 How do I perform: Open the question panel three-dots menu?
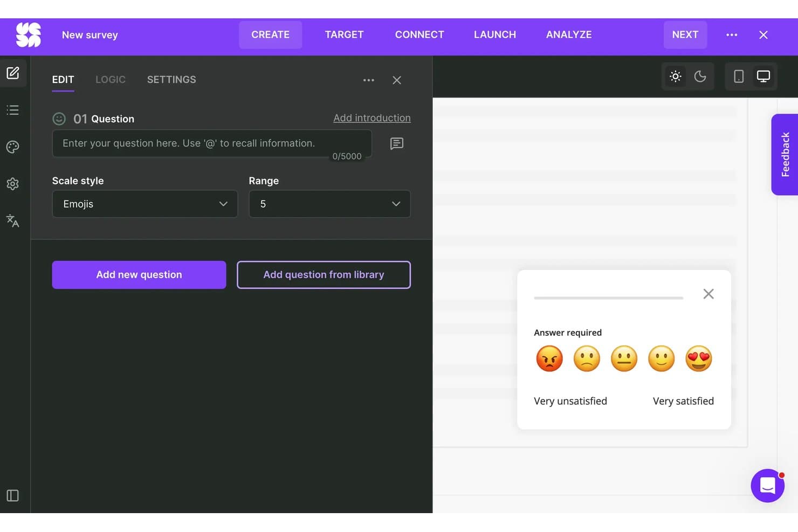(x=369, y=80)
